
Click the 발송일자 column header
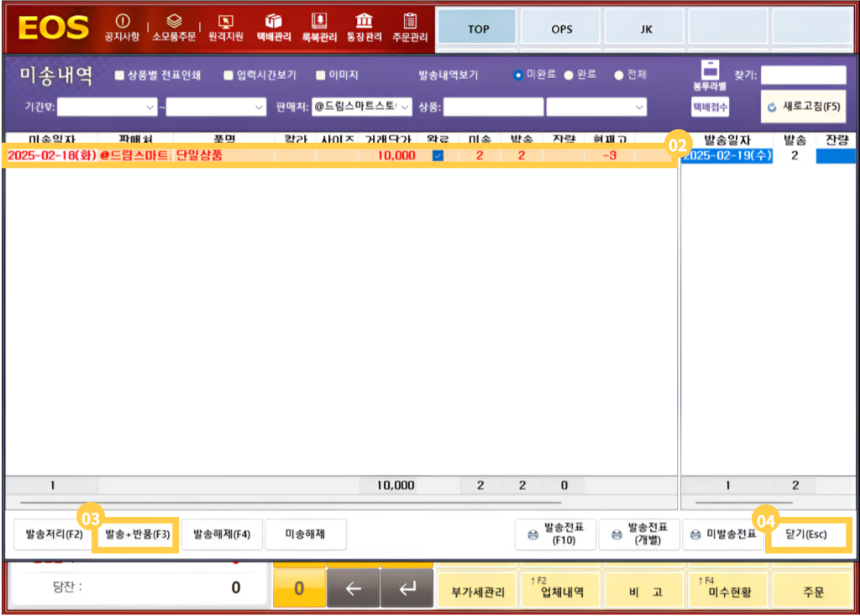pyautogui.click(x=727, y=140)
